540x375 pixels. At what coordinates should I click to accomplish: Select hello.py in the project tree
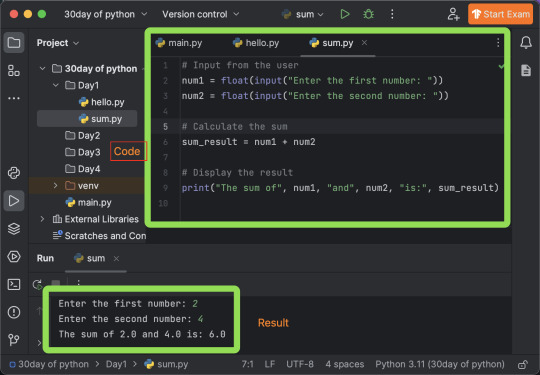[x=102, y=102]
